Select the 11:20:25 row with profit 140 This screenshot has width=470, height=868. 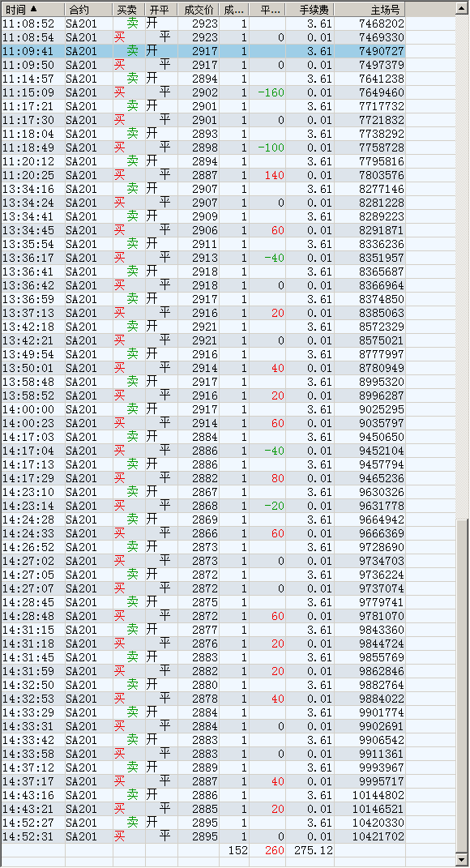(203, 175)
